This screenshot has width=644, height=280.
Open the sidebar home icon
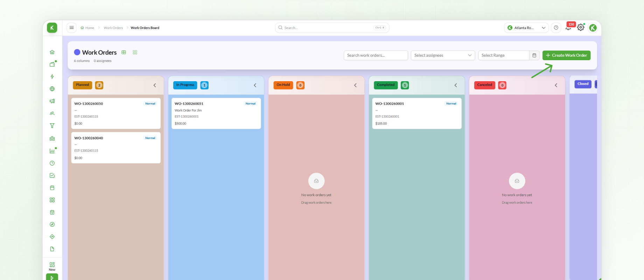tap(52, 52)
